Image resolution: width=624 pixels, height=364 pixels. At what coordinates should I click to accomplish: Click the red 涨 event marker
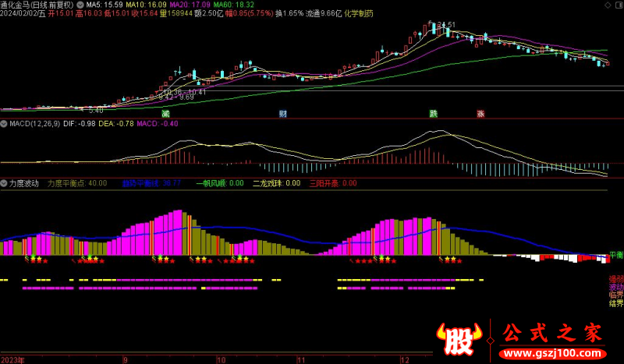481,114
